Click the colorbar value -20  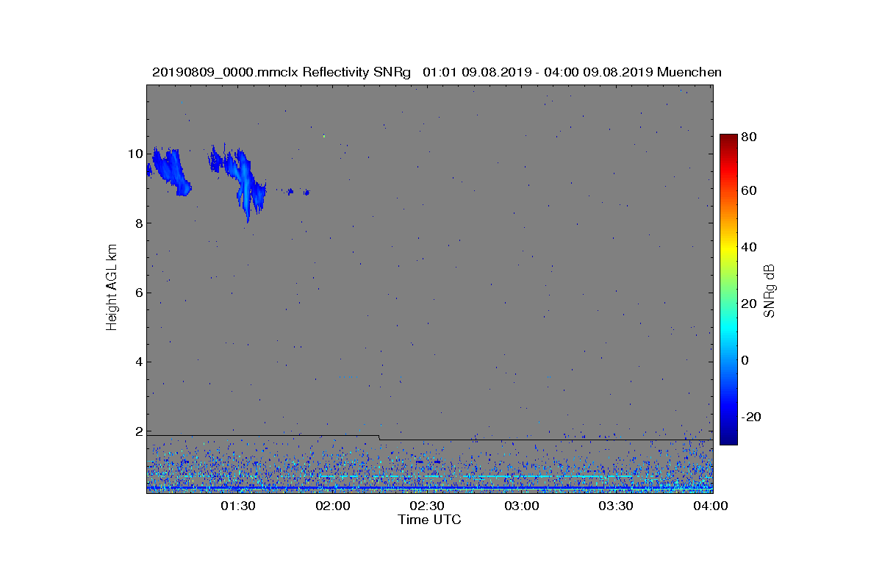point(752,417)
